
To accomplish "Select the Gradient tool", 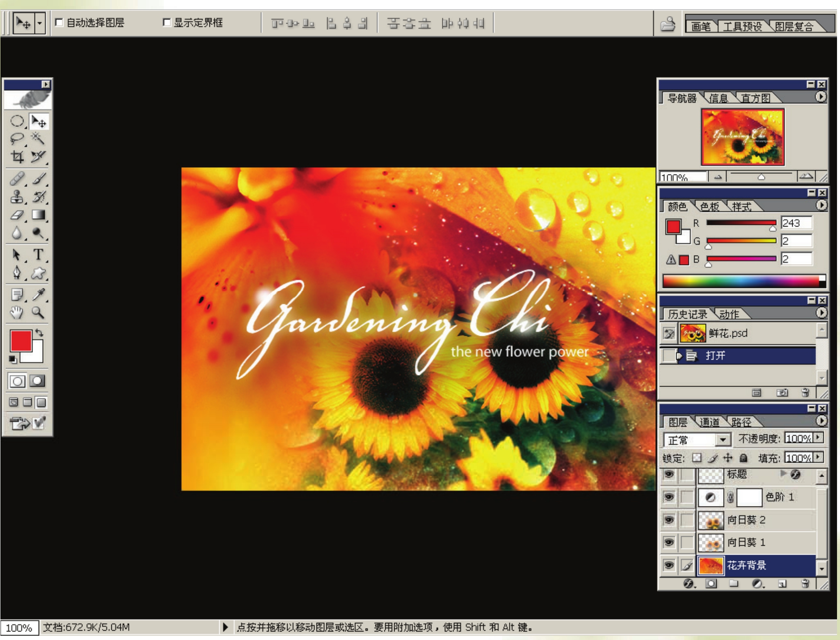I will 38,215.
